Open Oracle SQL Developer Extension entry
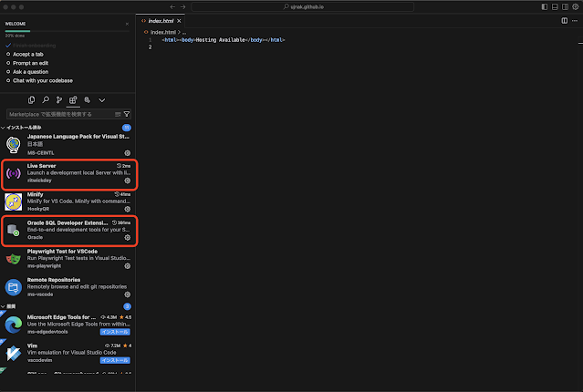Image resolution: width=583 pixels, height=392 pixels. (x=69, y=231)
